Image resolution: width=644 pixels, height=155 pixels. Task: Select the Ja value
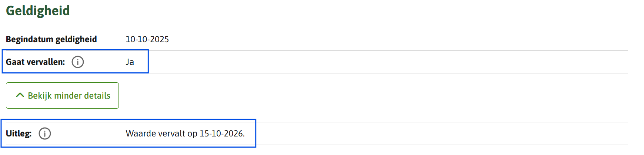point(130,62)
